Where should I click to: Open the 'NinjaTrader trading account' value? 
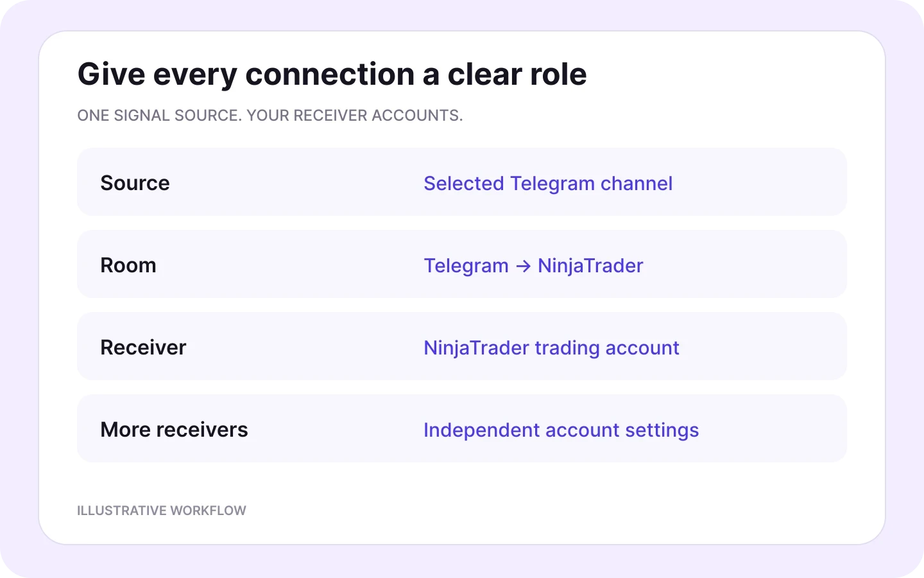click(x=551, y=348)
